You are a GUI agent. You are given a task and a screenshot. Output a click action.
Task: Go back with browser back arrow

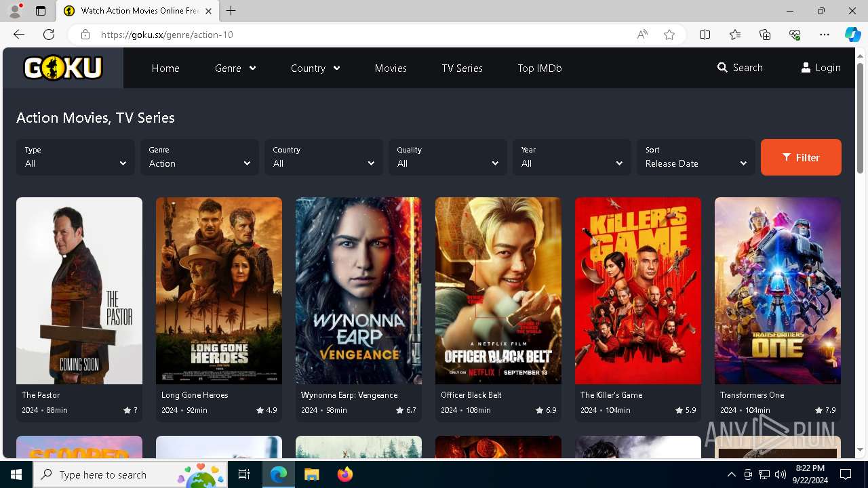pyautogui.click(x=19, y=35)
